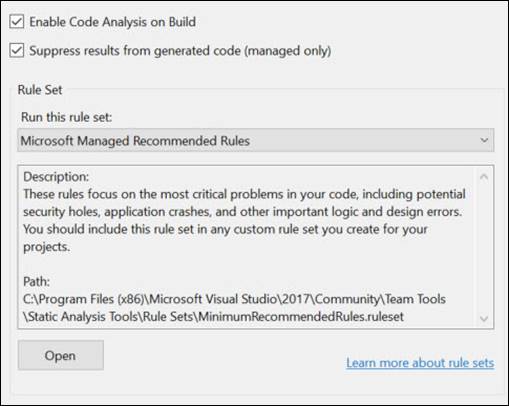Click the description box vertical scrollbar track
509x406 pixels.
tap(484, 248)
